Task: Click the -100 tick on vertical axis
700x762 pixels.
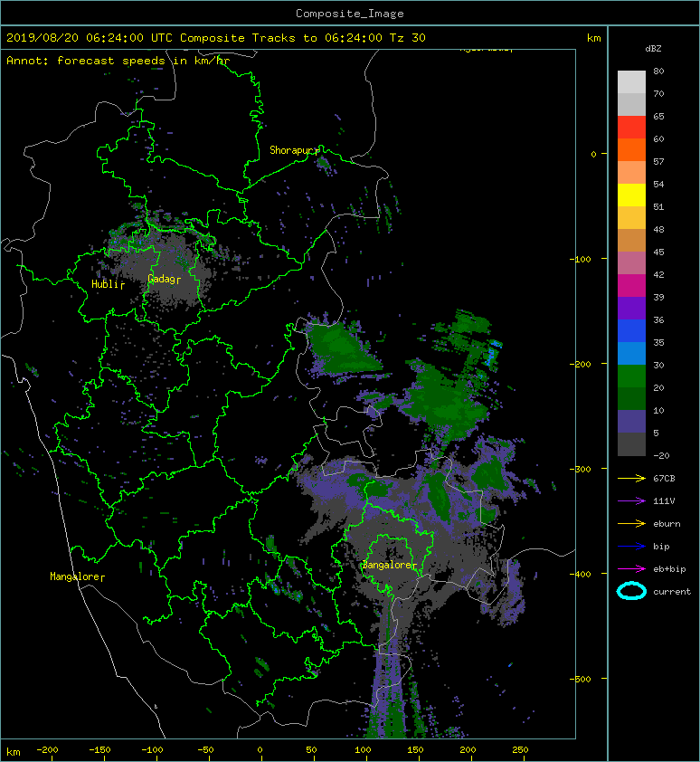Action: 581,259
